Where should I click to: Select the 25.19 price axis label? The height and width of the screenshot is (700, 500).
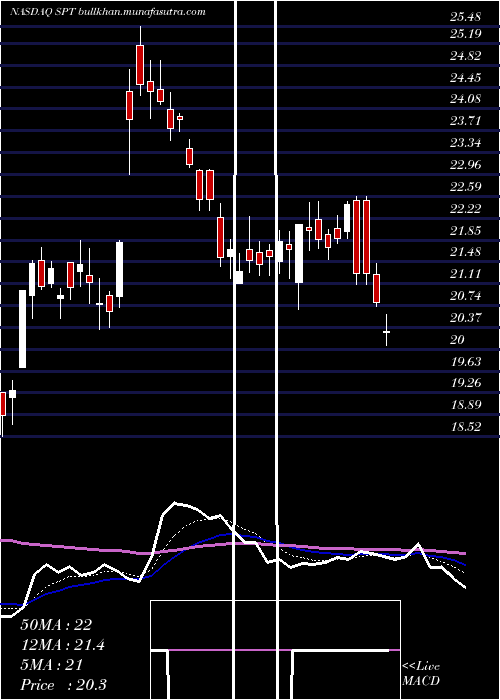[x=466, y=33]
